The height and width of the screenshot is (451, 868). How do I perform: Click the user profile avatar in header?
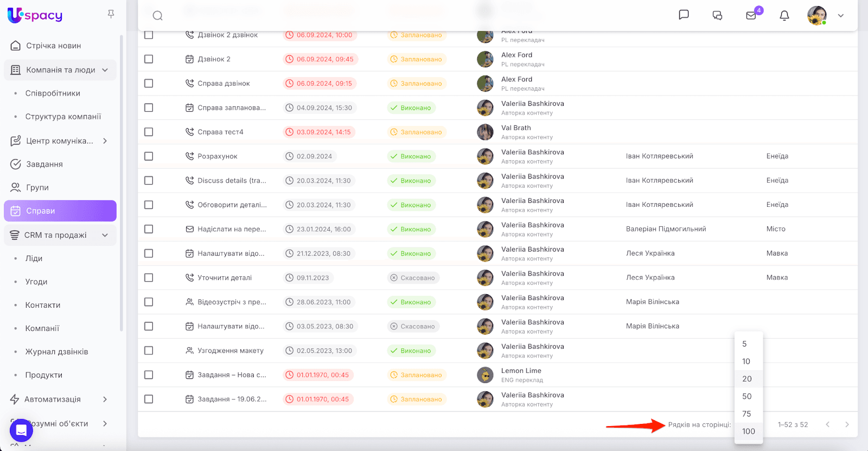click(x=816, y=15)
